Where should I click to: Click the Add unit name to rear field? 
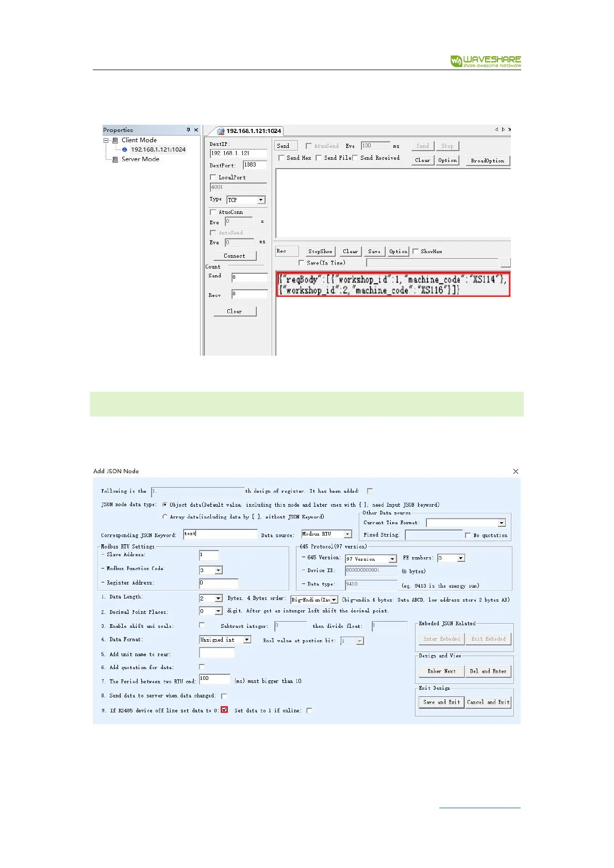(217, 653)
